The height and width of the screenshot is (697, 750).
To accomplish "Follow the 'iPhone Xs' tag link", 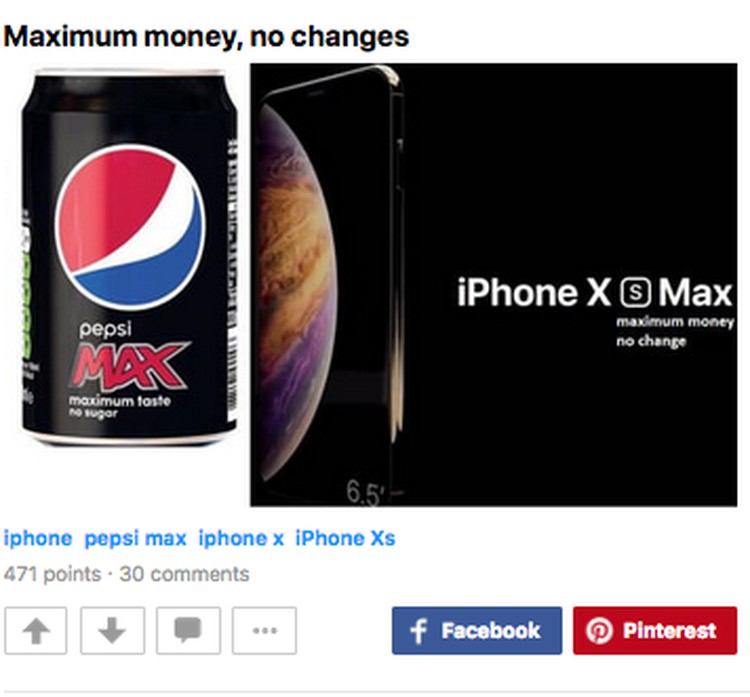I will point(345,538).
